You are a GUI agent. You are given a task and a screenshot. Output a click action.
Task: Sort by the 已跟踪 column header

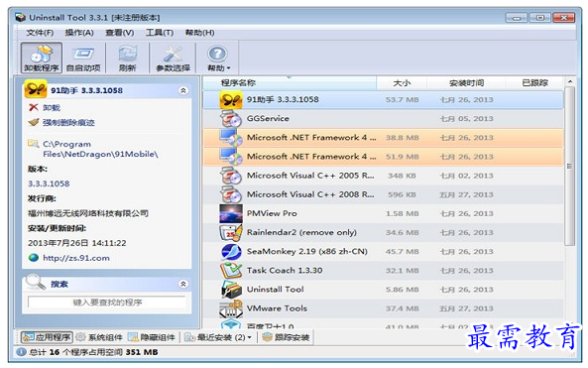click(x=534, y=83)
